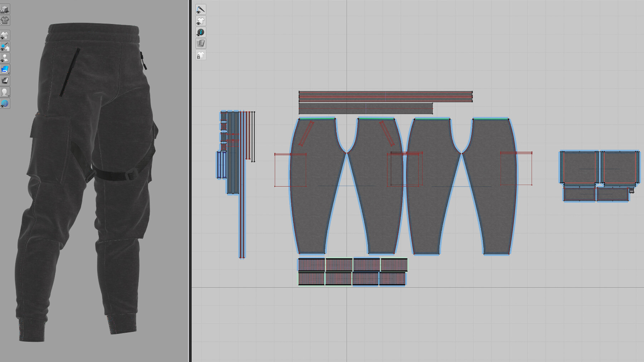The image size is (644, 362).
Task: Click the globe 3D environment icon
Action: (x=5, y=104)
